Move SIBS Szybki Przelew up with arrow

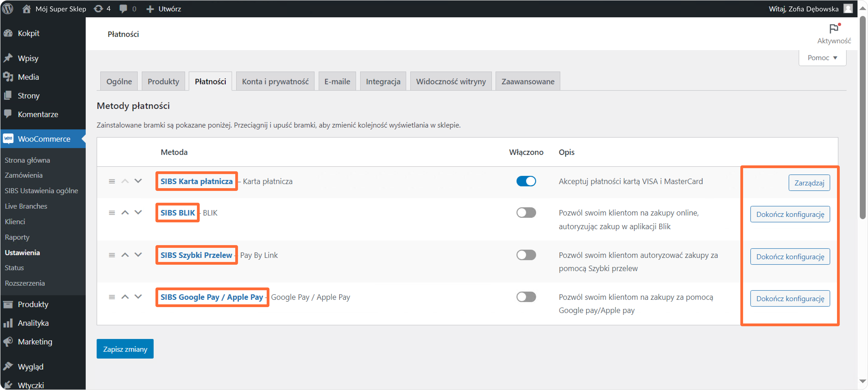pyautogui.click(x=125, y=255)
